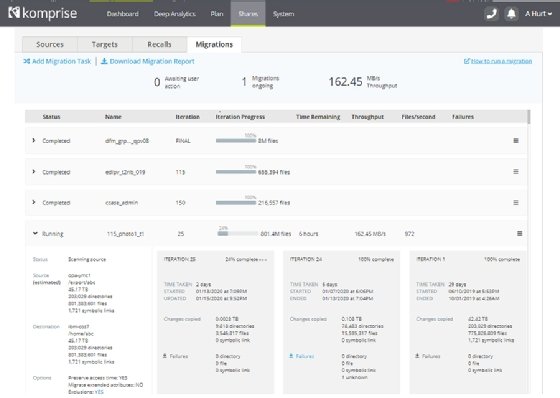Click 24% progress bar of 115_photo1_t1
The image size is (560, 398).
pyautogui.click(x=237, y=234)
